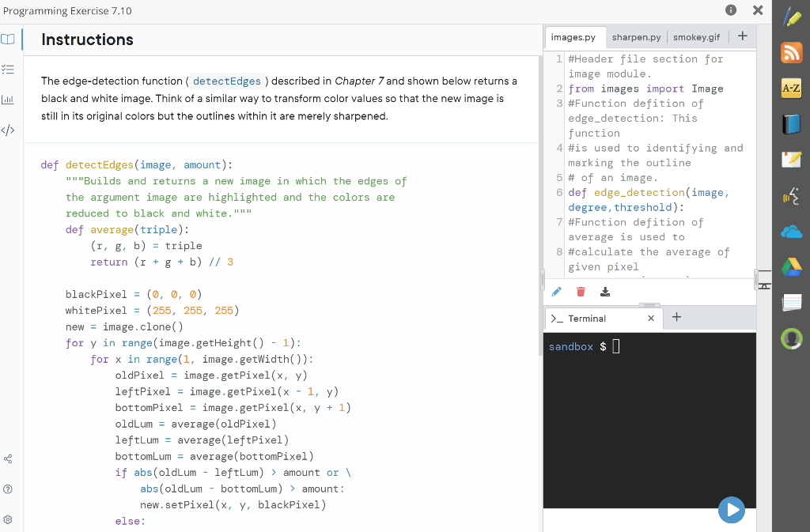Screen dimensions: 810x532
Task: Open Google Drive from the right sidebar
Action: coord(792,267)
